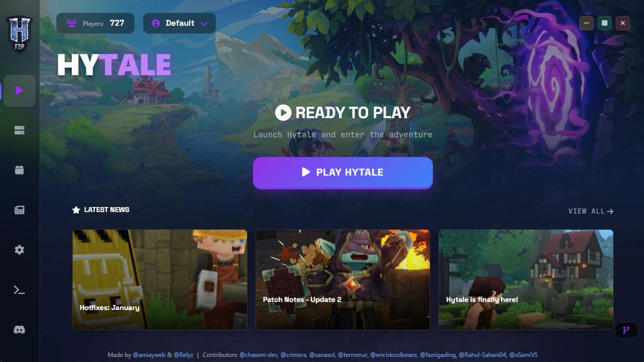
Task: Open the news icon in sidebar
Action: point(19,210)
